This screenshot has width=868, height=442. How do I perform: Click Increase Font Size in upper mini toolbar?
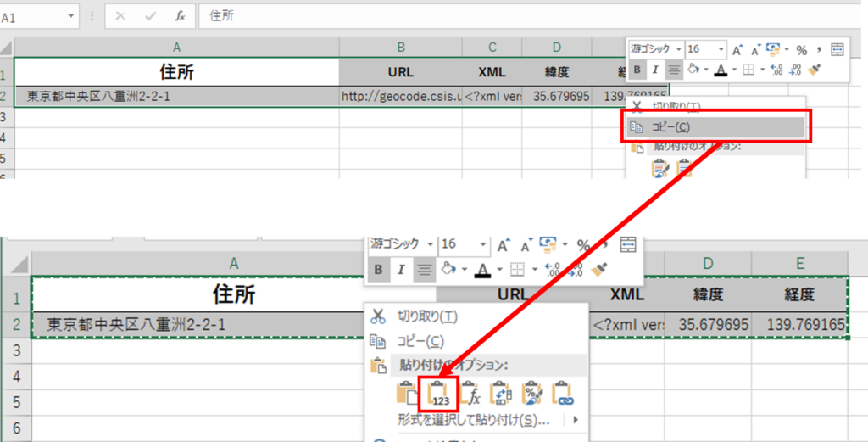[737, 50]
